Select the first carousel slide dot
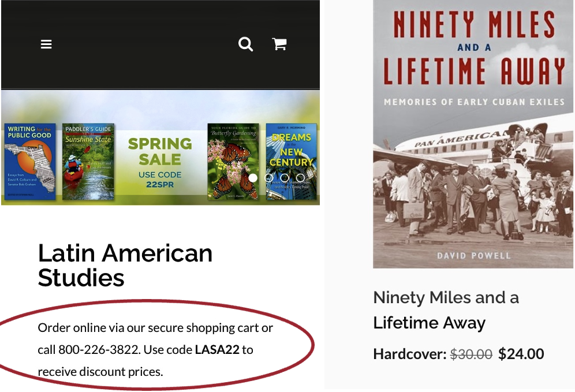The width and height of the screenshot is (575, 392). [253, 178]
